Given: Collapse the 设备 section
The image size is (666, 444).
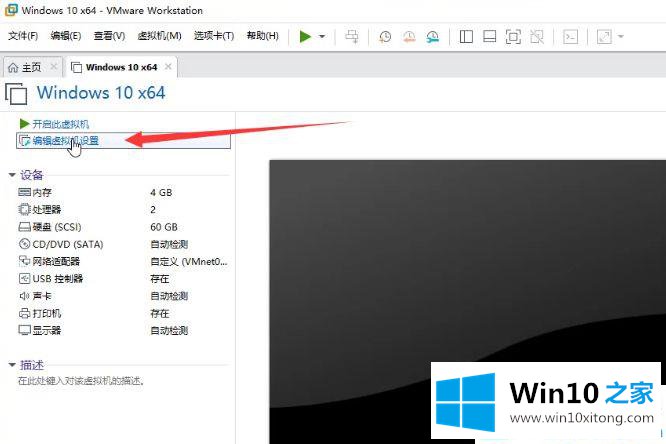Looking at the screenshot, I should (12, 175).
